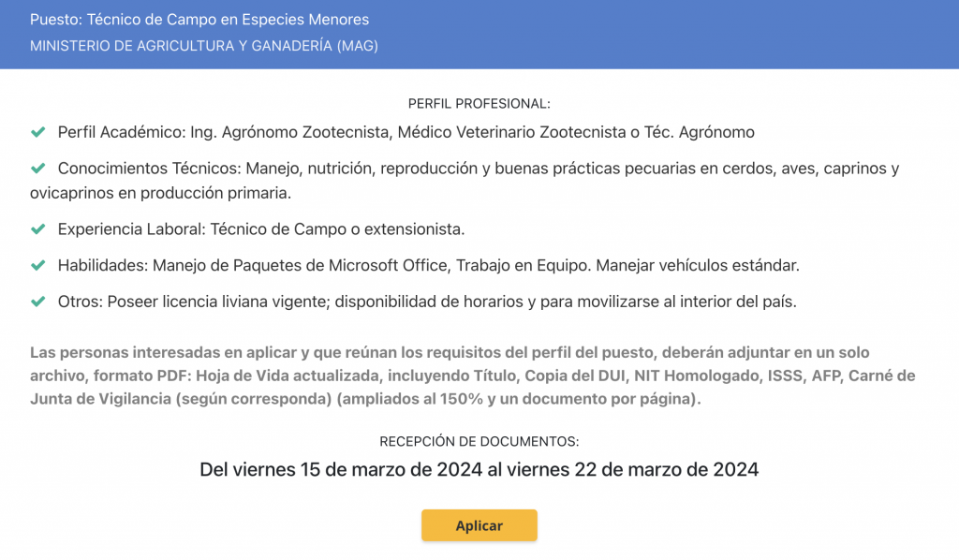Click the checkmark icon beside Otros
Viewport: 959px width, 560px height.
pos(37,302)
